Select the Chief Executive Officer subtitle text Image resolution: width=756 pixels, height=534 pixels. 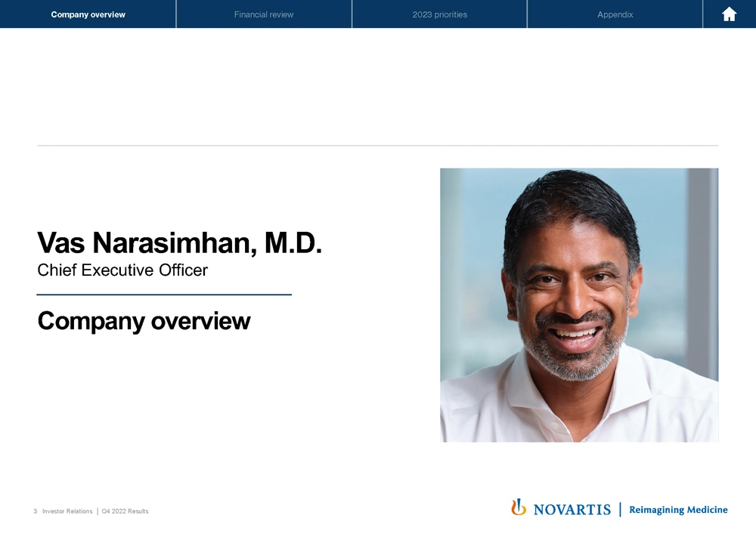[122, 270]
